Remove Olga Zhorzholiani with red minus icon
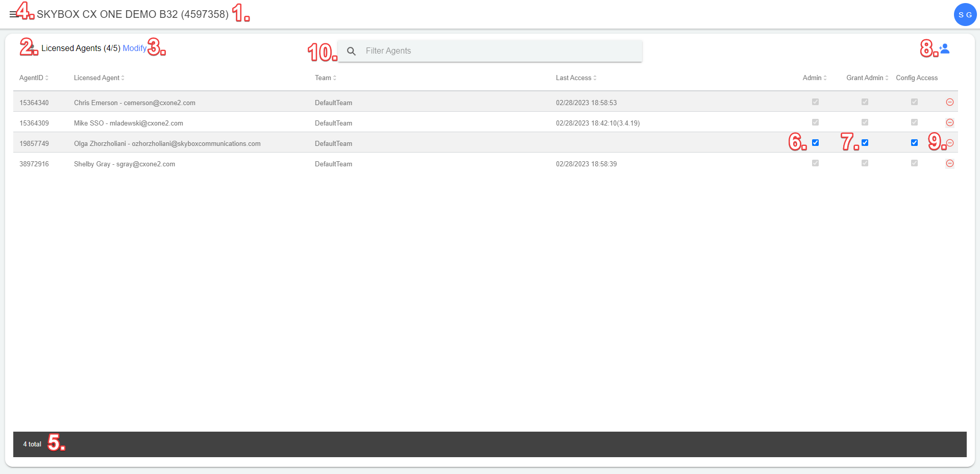The height and width of the screenshot is (474, 980). tap(949, 143)
